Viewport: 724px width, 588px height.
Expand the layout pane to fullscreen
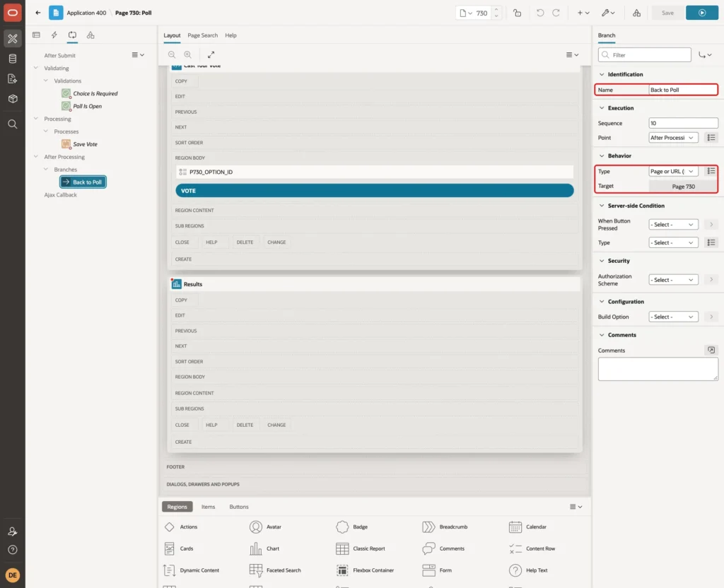[211, 54]
